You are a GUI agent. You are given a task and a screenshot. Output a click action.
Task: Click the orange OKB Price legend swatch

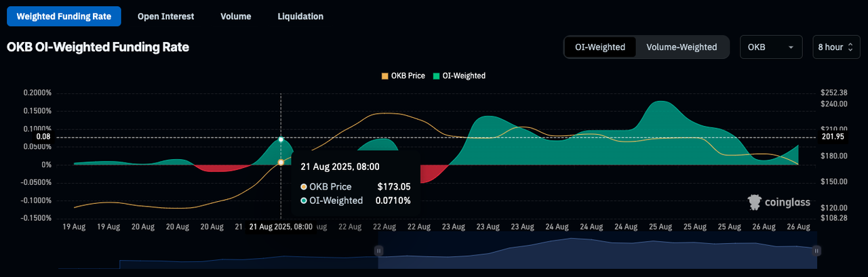[x=386, y=76]
